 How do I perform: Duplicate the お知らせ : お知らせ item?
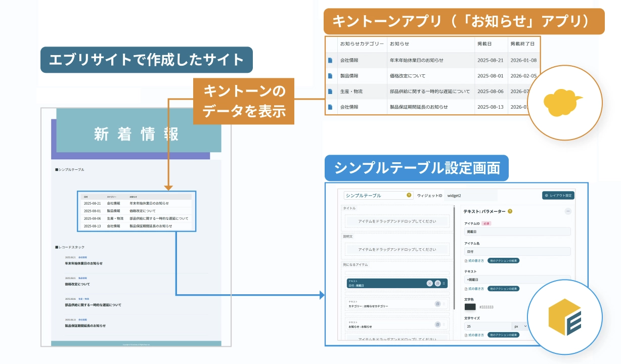point(437,325)
